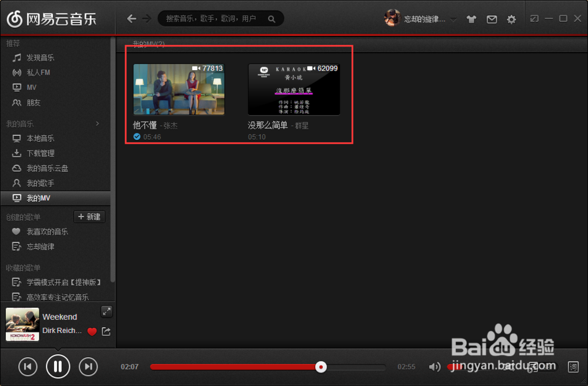Share the current song
The height and width of the screenshot is (386, 588).
pyautogui.click(x=106, y=331)
